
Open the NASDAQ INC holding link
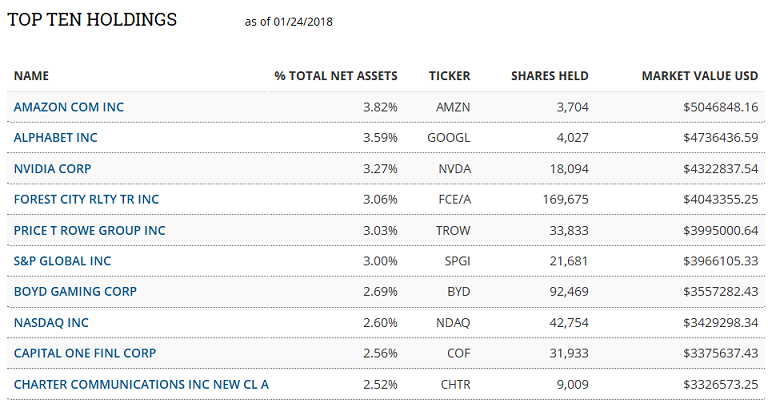tap(51, 322)
